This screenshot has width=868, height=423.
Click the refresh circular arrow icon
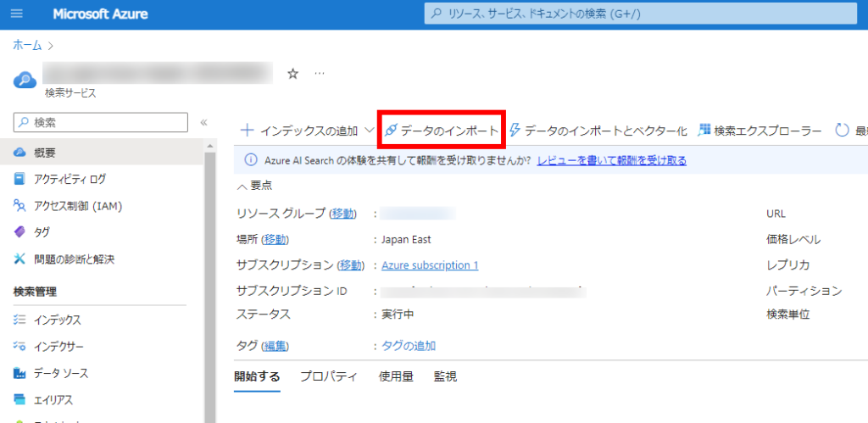pos(842,131)
